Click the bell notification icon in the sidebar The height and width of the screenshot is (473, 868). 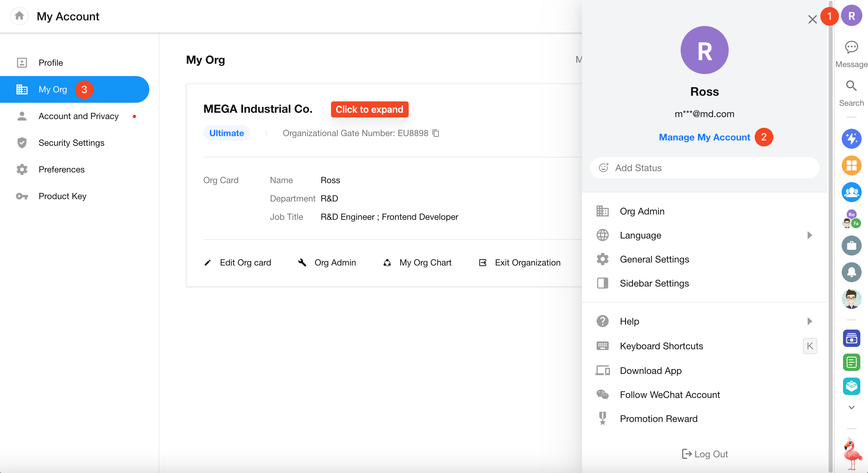(x=851, y=272)
